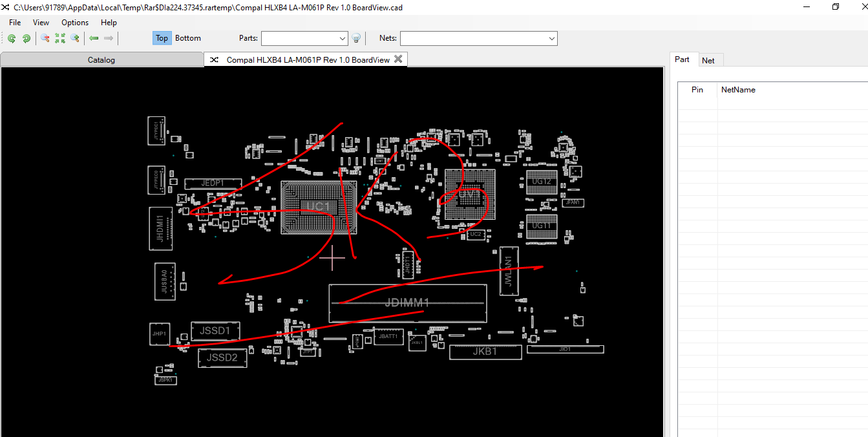The width and height of the screenshot is (868, 437).
Task: Open the Part tab in side panel
Action: [x=682, y=59]
